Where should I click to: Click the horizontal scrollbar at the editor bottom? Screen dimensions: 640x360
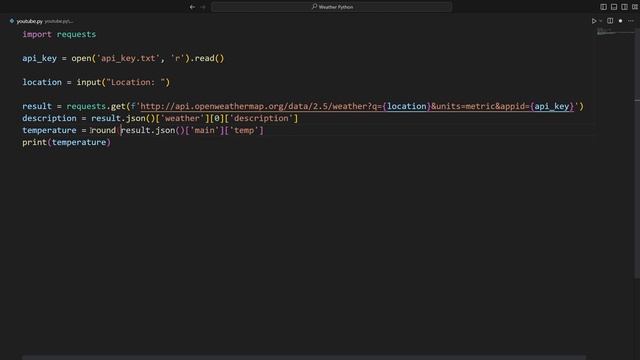click(x=304, y=358)
